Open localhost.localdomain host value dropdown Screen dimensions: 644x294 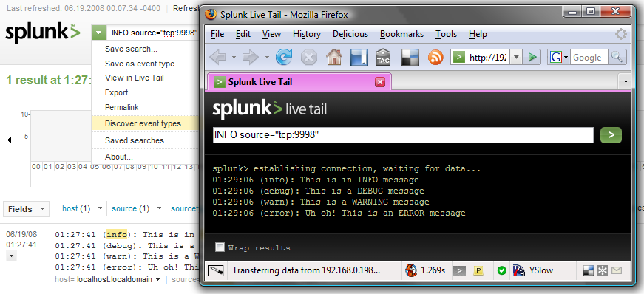(157, 280)
